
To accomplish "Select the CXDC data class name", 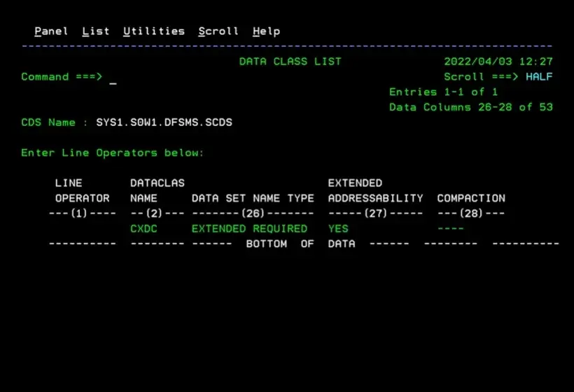I will [x=143, y=229].
